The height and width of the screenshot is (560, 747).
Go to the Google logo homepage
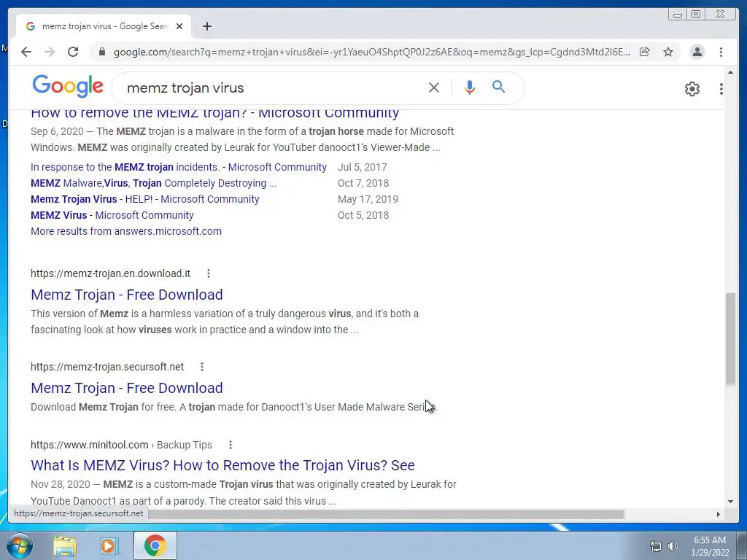(68, 86)
